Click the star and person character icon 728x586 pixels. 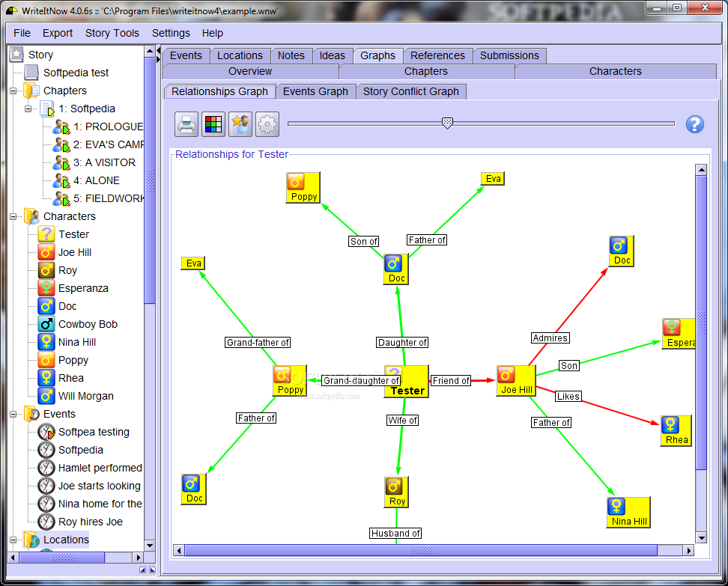(240, 124)
